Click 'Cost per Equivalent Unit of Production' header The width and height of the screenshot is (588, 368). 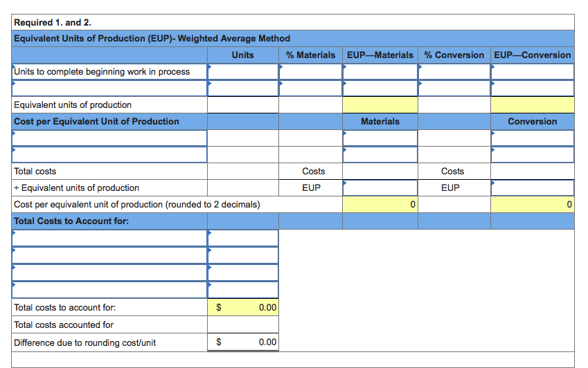pyautogui.click(x=96, y=121)
